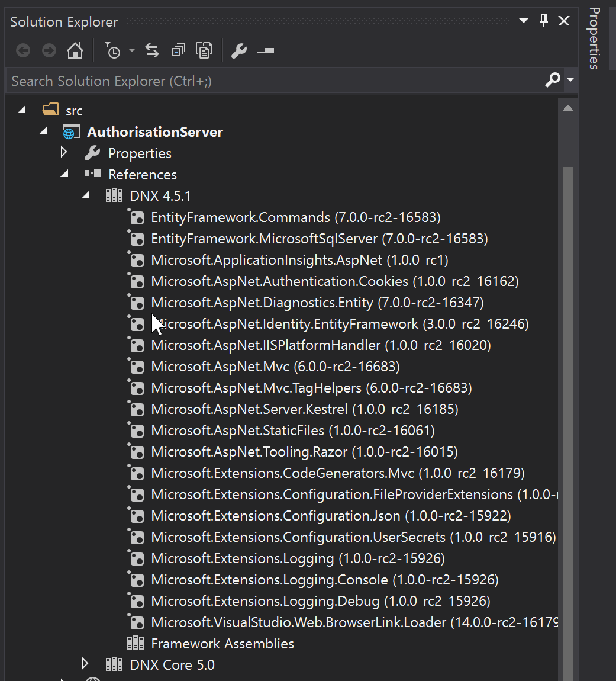Collapse the References node

pyautogui.click(x=64, y=174)
